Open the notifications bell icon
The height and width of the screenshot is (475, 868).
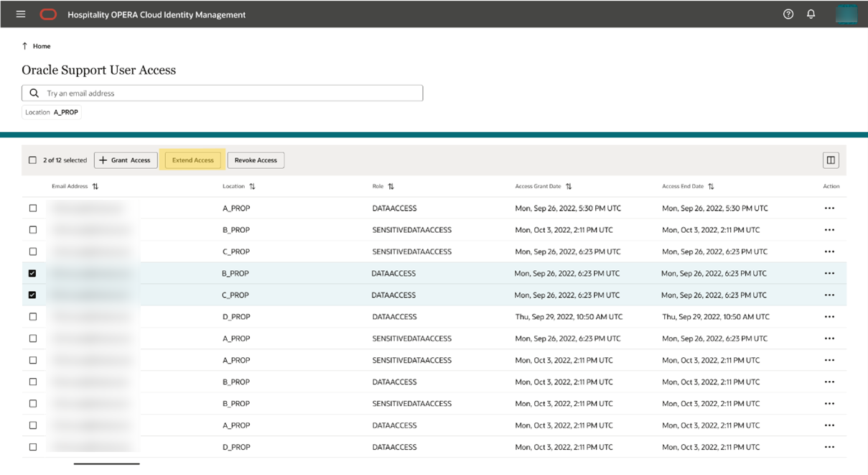[811, 14]
